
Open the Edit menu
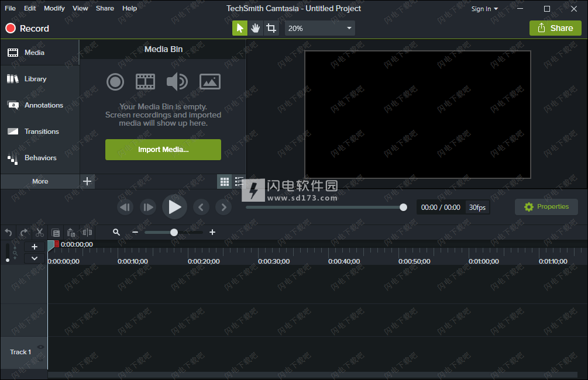click(x=30, y=8)
